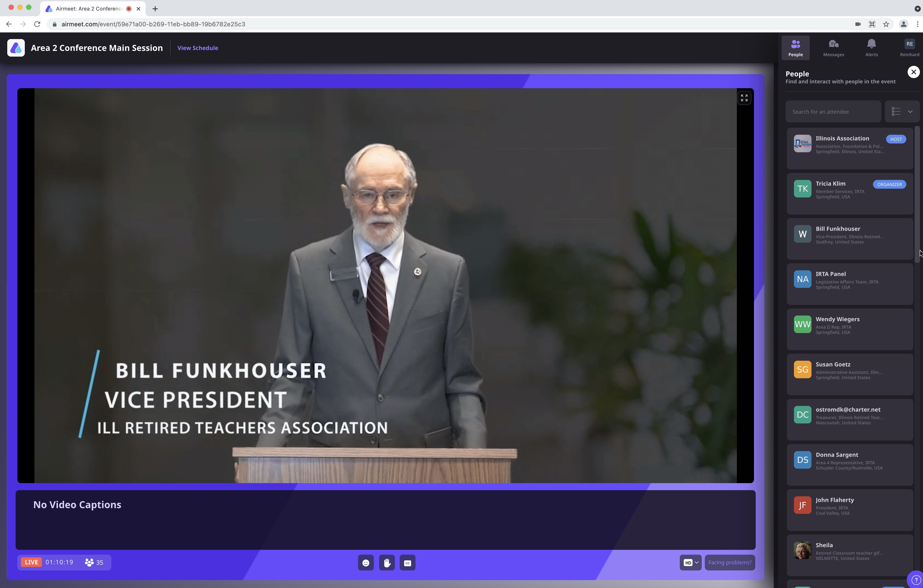Open the emoji reactions button

coord(366,563)
